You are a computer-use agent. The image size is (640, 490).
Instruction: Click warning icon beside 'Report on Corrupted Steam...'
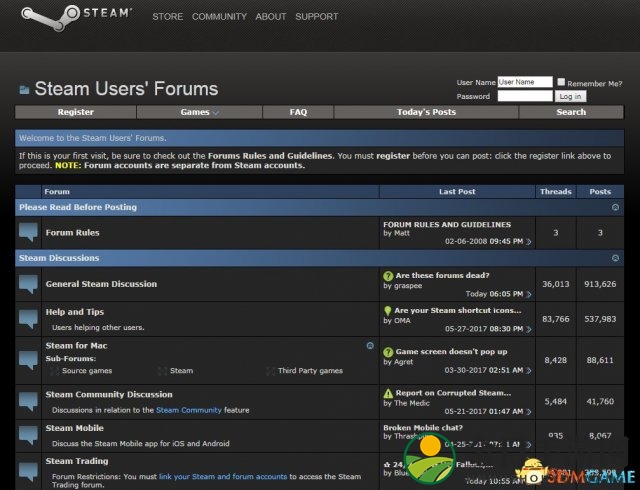[388, 393]
